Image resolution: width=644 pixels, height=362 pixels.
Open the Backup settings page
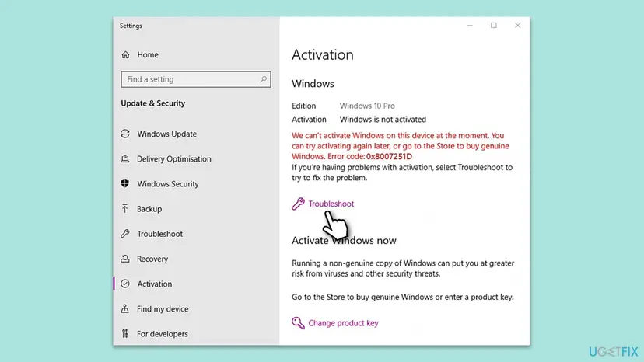149,209
